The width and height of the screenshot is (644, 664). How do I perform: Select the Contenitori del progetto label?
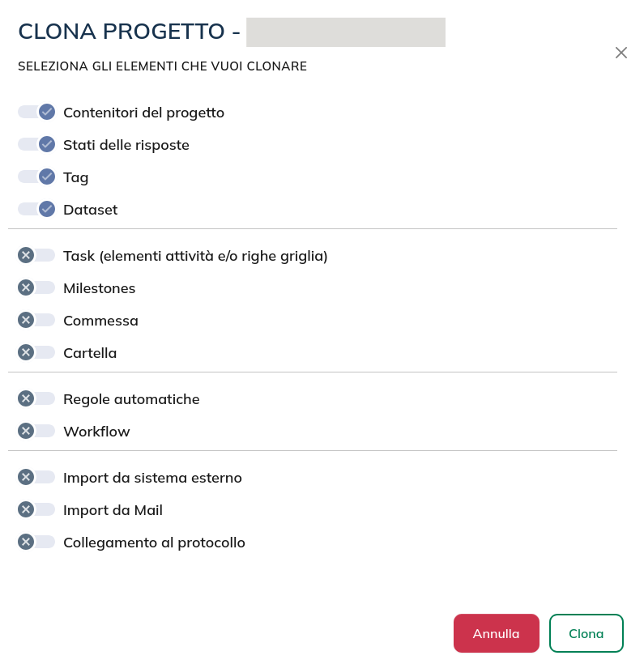pyautogui.click(x=143, y=112)
